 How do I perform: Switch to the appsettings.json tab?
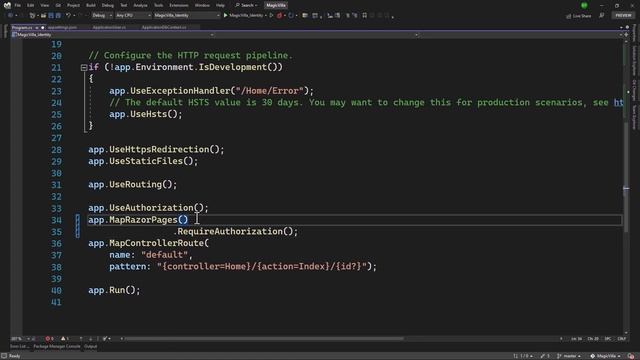(62, 27)
